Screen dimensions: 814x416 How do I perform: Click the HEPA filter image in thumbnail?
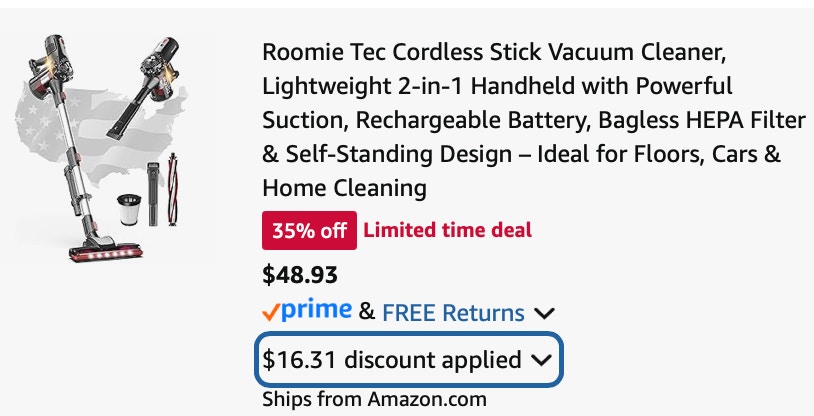coord(129,209)
